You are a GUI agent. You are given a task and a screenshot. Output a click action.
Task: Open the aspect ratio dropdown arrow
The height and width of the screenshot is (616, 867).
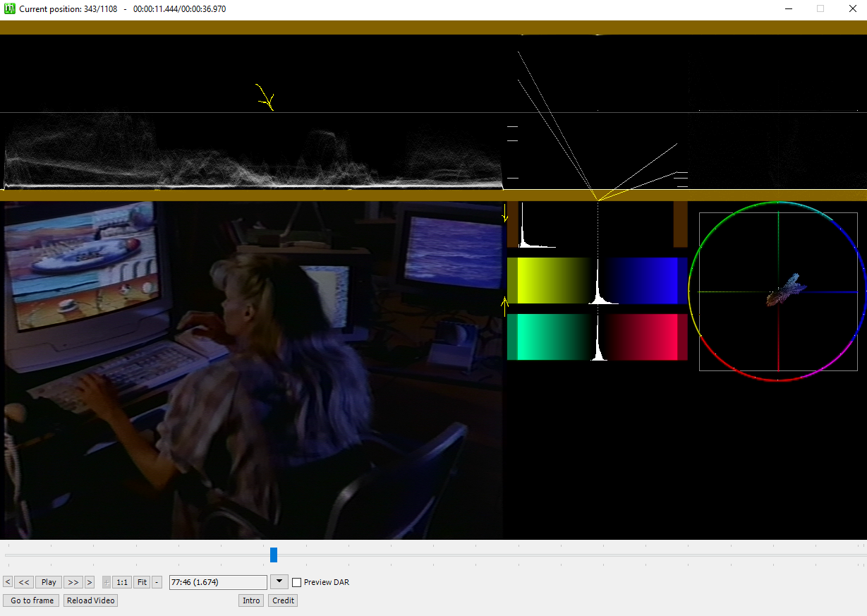coord(279,582)
